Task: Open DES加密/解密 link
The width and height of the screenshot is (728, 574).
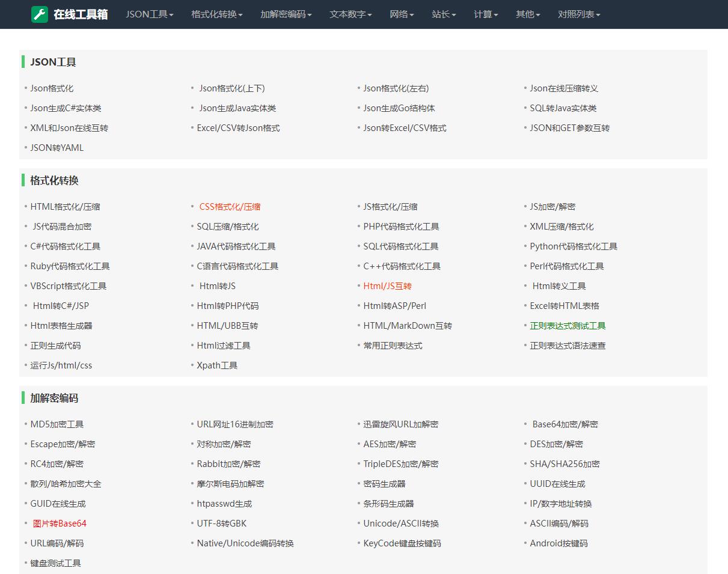Action: click(x=557, y=444)
